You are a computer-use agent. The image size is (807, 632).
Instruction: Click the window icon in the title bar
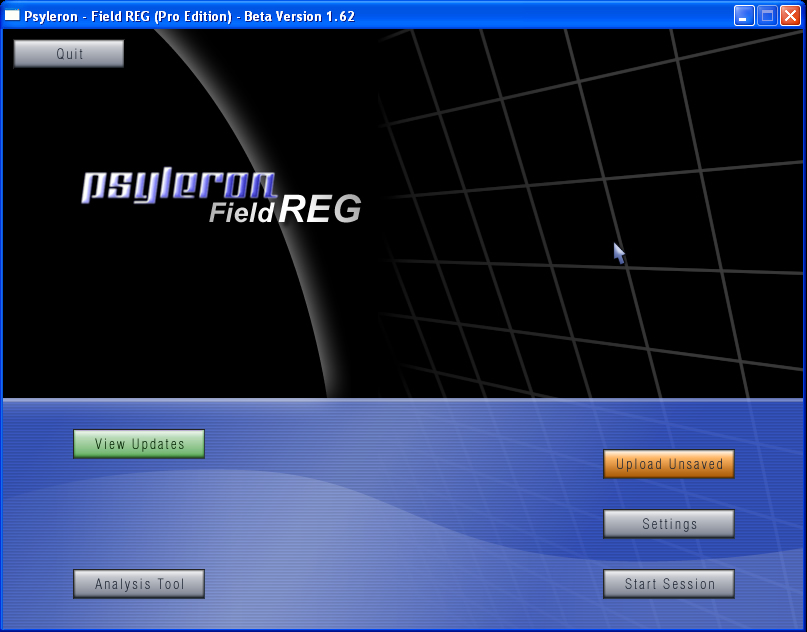click(12, 15)
